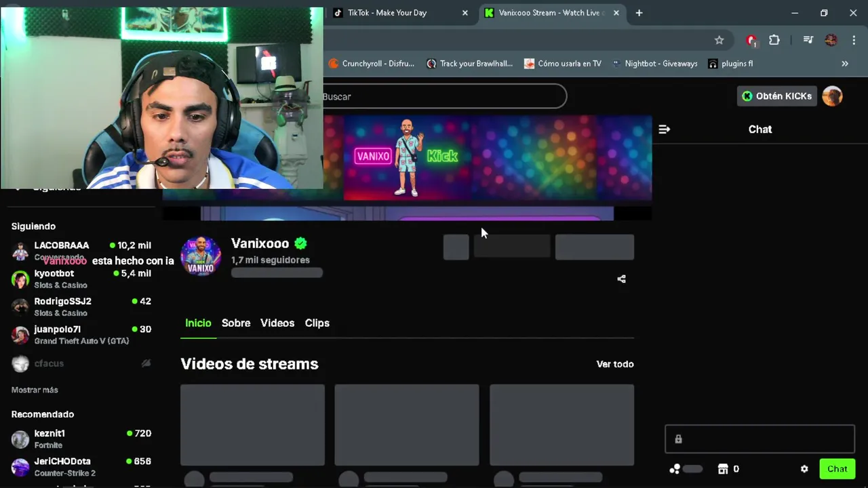
Task: Open the first stream video thumbnail
Action: tap(252, 425)
